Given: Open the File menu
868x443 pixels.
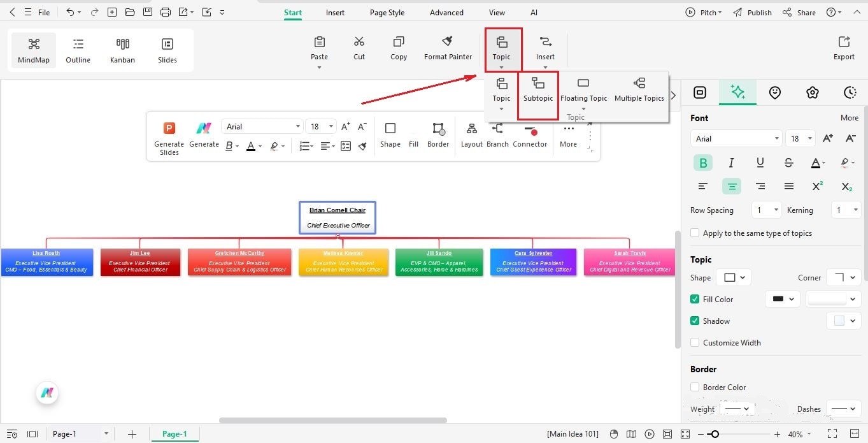Looking at the screenshot, I should coord(44,12).
